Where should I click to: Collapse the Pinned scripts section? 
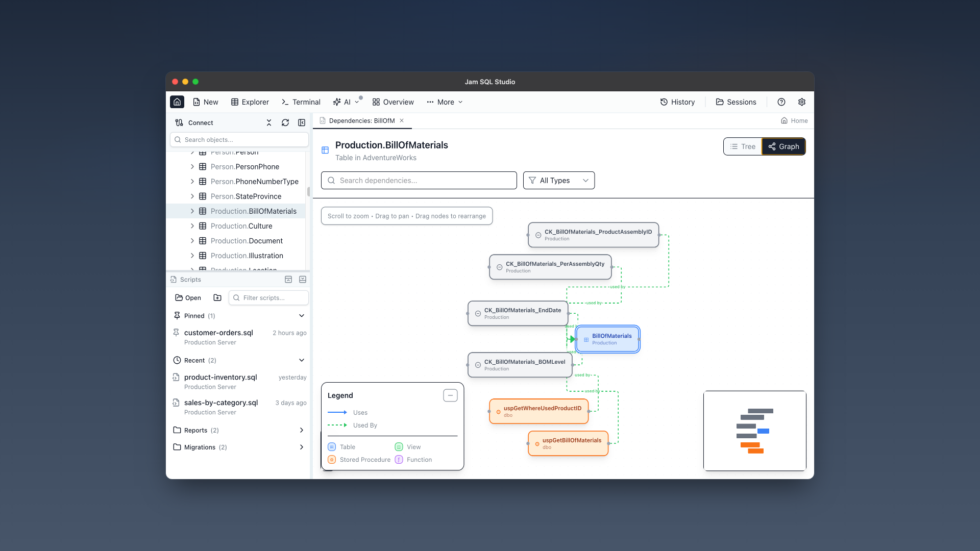302,315
